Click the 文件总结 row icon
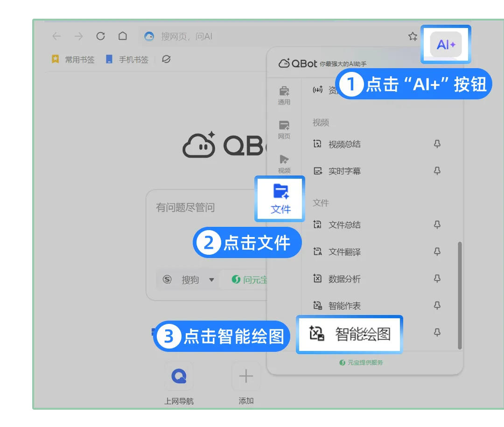The height and width of the screenshot is (427, 504). pyautogui.click(x=317, y=224)
